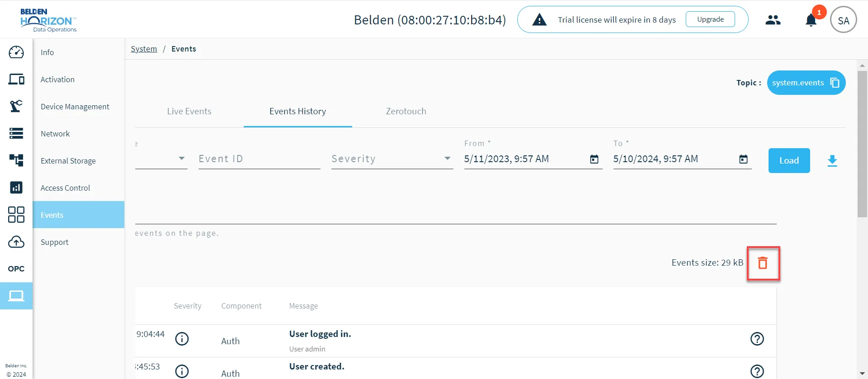Open the Support menu item
868x379 pixels.
79,242
